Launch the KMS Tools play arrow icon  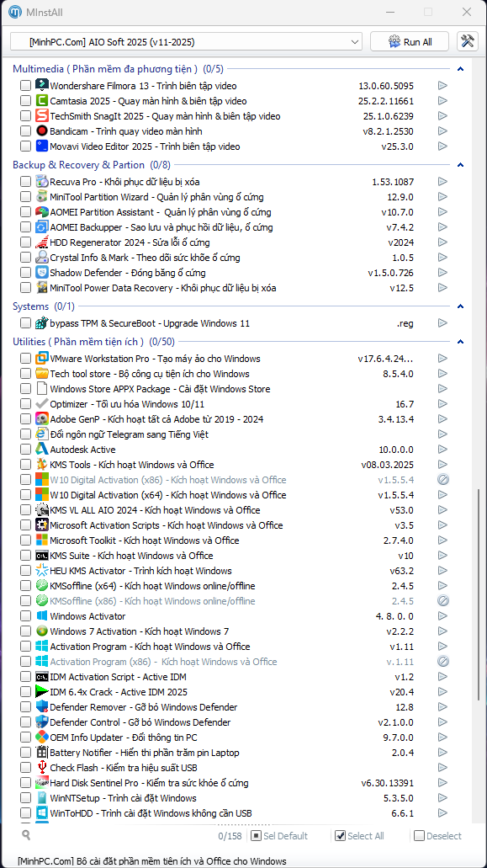tap(442, 465)
